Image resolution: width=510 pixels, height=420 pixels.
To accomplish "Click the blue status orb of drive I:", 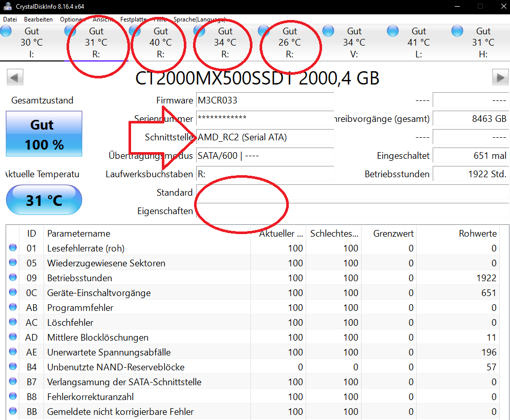I will point(6,31).
